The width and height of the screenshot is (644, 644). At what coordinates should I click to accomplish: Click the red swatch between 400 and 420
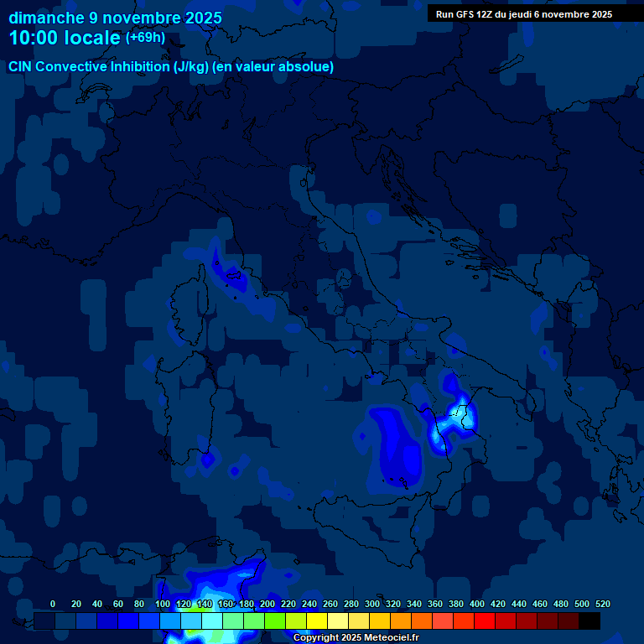[485, 621]
